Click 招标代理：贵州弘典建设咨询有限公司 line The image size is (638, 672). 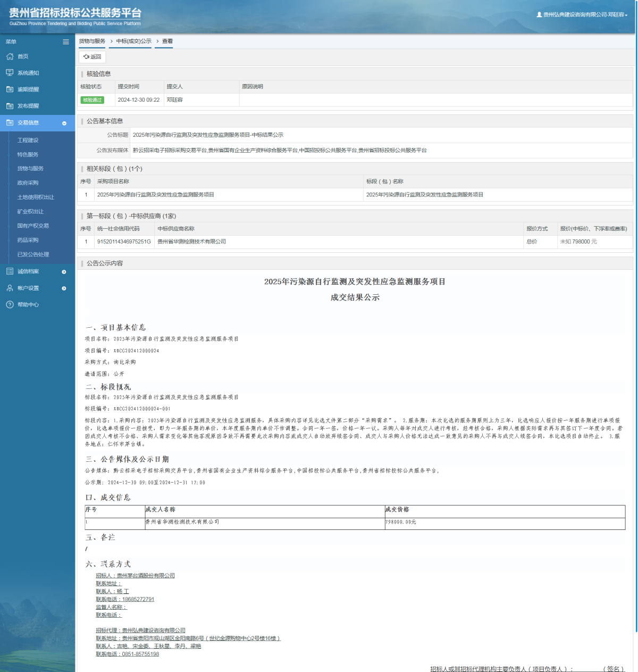(x=140, y=630)
